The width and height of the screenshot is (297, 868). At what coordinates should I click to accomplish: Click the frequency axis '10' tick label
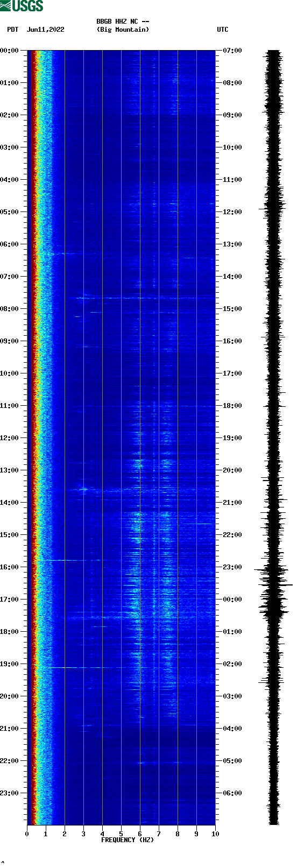tap(215, 834)
